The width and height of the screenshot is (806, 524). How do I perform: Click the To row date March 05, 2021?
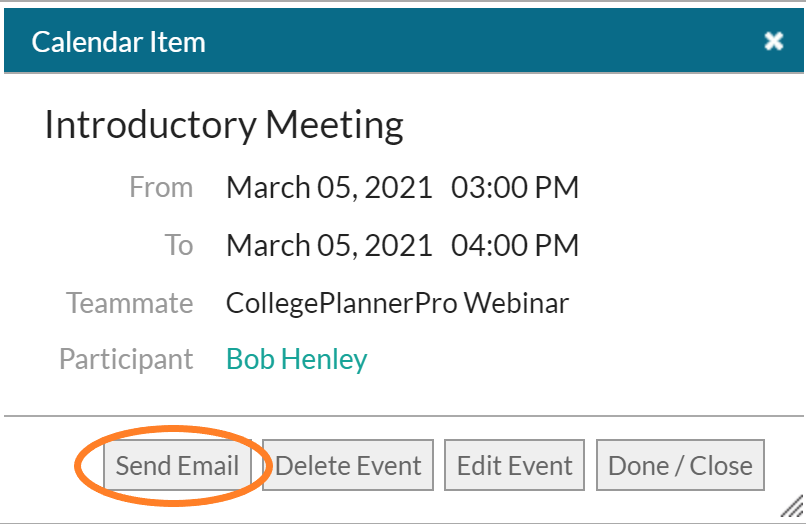329,245
